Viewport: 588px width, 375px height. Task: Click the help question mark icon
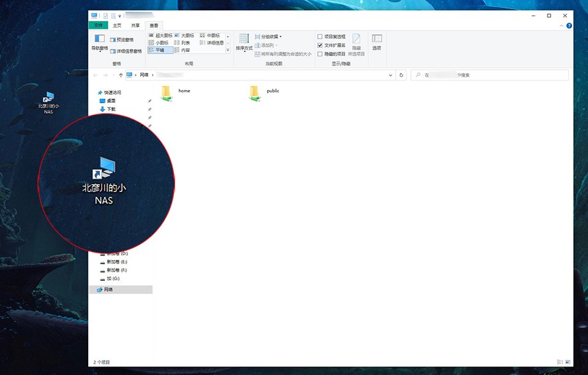[x=569, y=26]
